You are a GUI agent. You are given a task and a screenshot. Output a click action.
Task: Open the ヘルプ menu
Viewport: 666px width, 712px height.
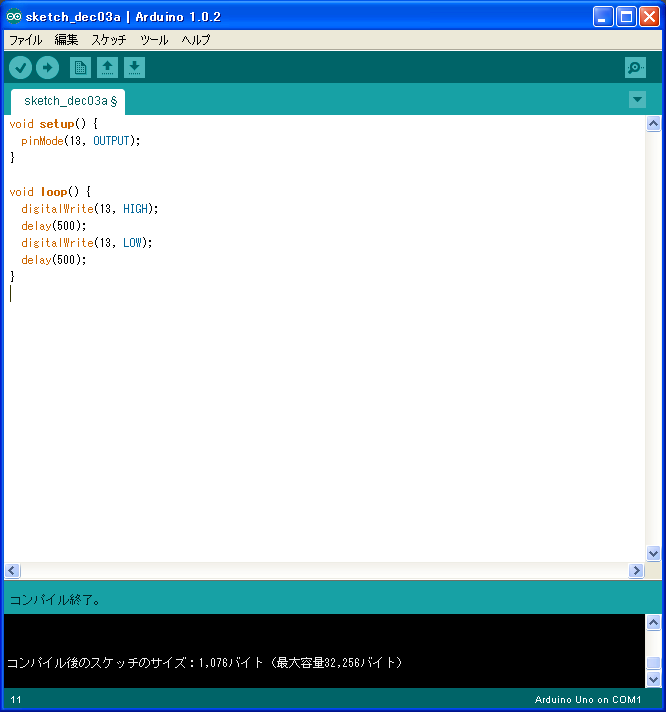coord(196,40)
